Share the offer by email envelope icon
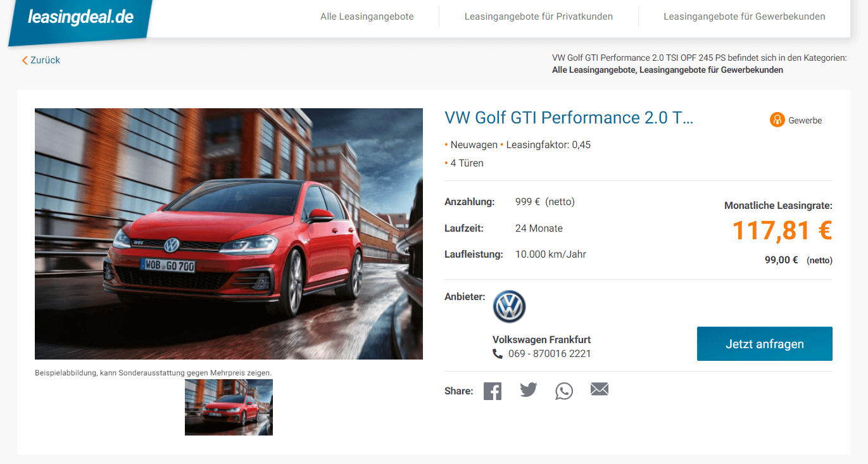 coord(600,389)
